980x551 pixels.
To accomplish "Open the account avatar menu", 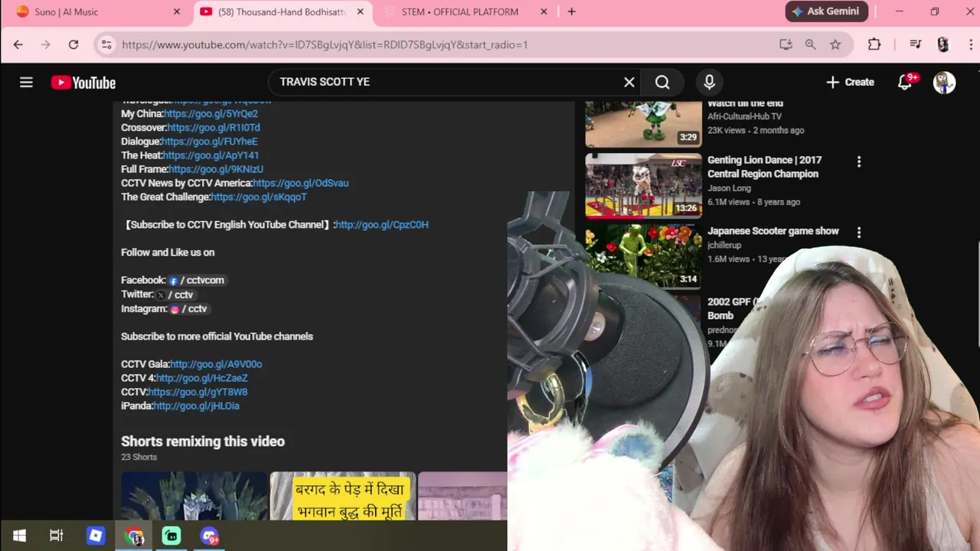I will [x=944, y=82].
